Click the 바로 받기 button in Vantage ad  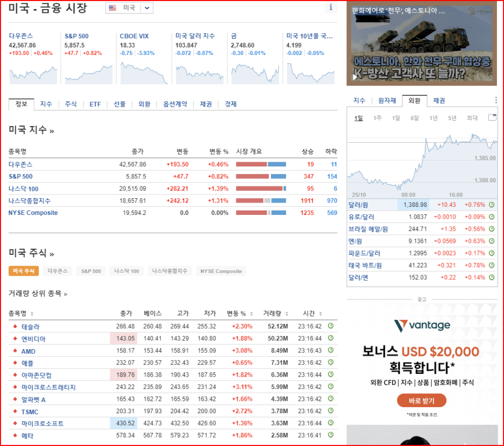coord(422,401)
